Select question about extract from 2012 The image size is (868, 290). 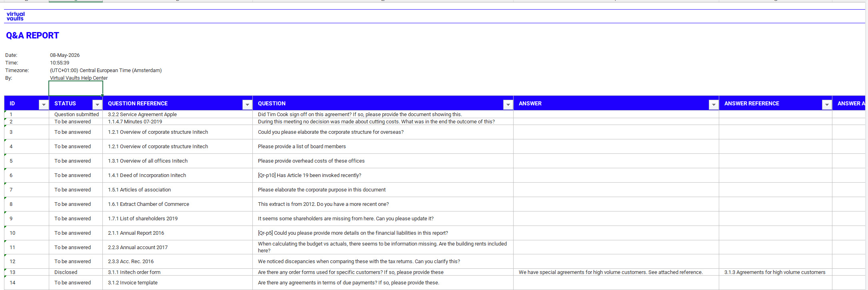tap(383, 204)
